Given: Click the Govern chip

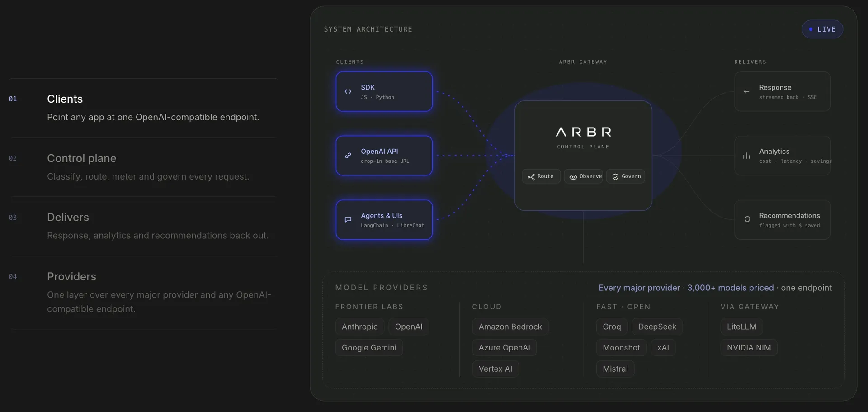Looking at the screenshot, I should tap(626, 176).
